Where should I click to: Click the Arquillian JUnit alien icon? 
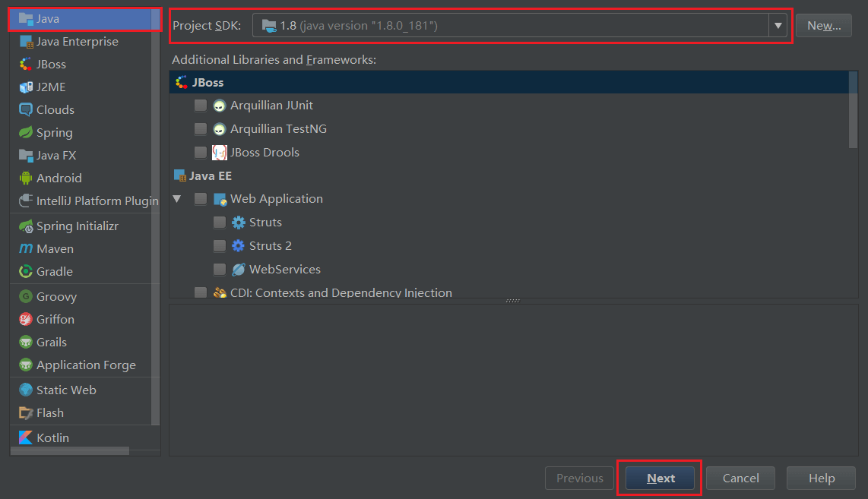219,105
